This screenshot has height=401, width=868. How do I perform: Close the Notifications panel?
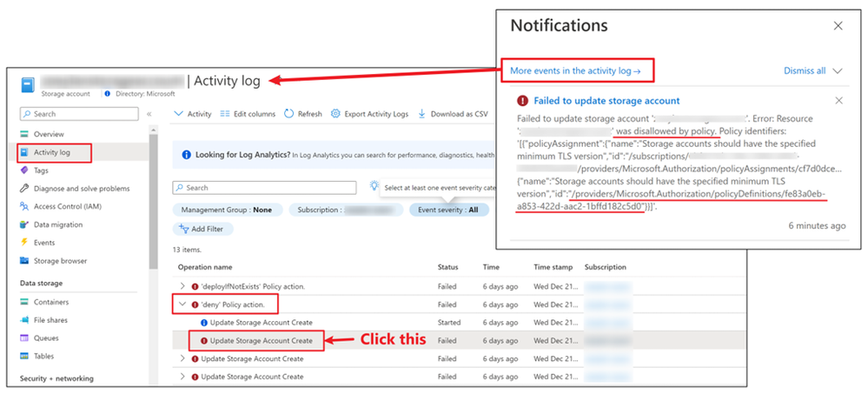[x=838, y=25]
